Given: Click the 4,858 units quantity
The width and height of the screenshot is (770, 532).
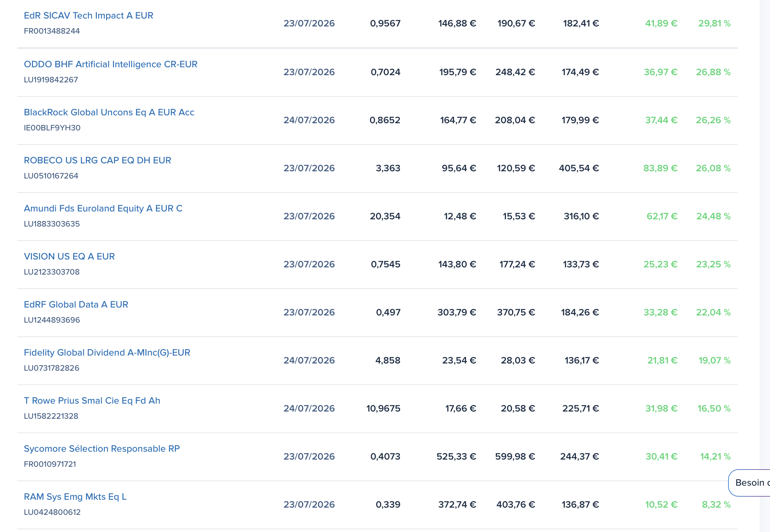Looking at the screenshot, I should tap(388, 360).
